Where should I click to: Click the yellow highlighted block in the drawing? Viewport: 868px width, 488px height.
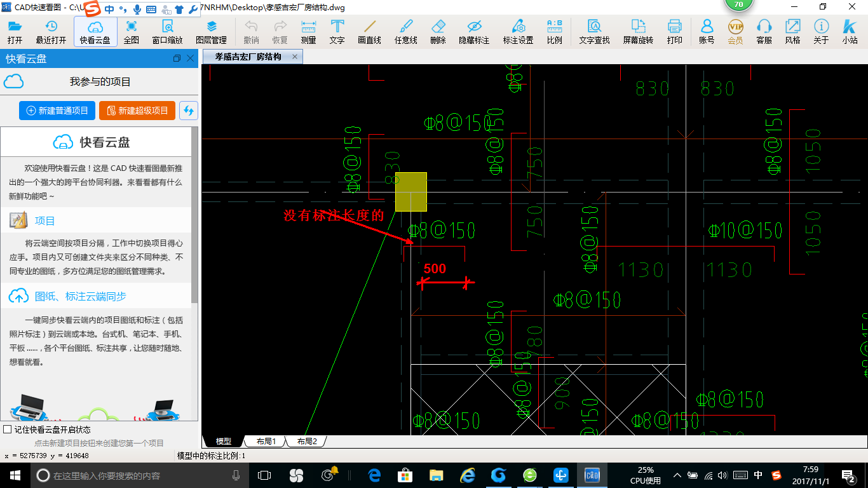pyautogui.click(x=410, y=191)
